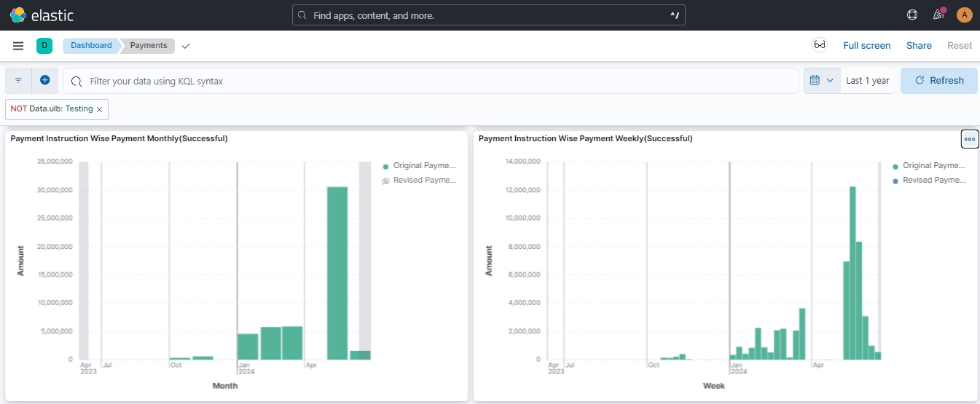Image resolution: width=980 pixels, height=404 pixels.
Task: Open the filter options menu icon
Action: click(x=18, y=81)
